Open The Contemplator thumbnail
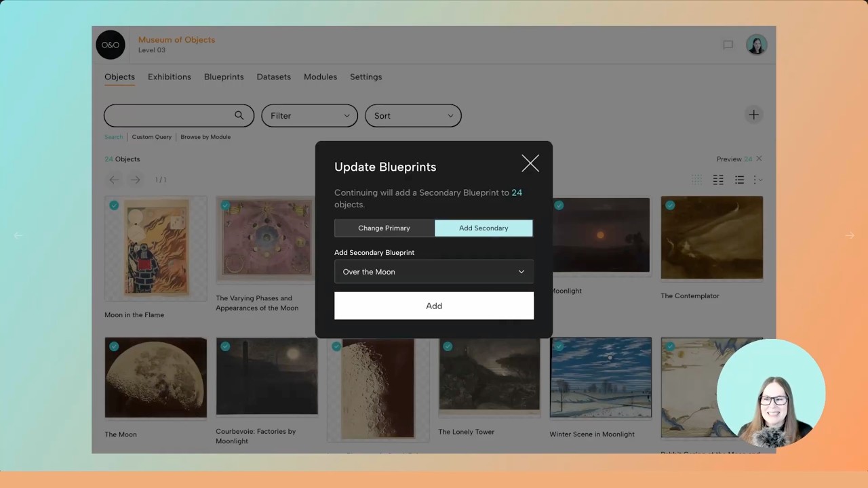Image resolution: width=868 pixels, height=488 pixels. point(712,239)
